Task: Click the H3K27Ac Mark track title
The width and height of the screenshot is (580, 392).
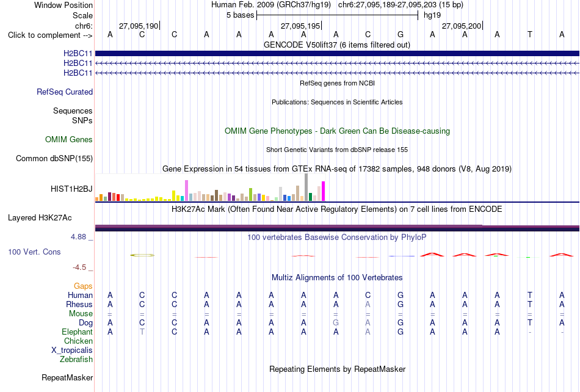Action: (337, 209)
